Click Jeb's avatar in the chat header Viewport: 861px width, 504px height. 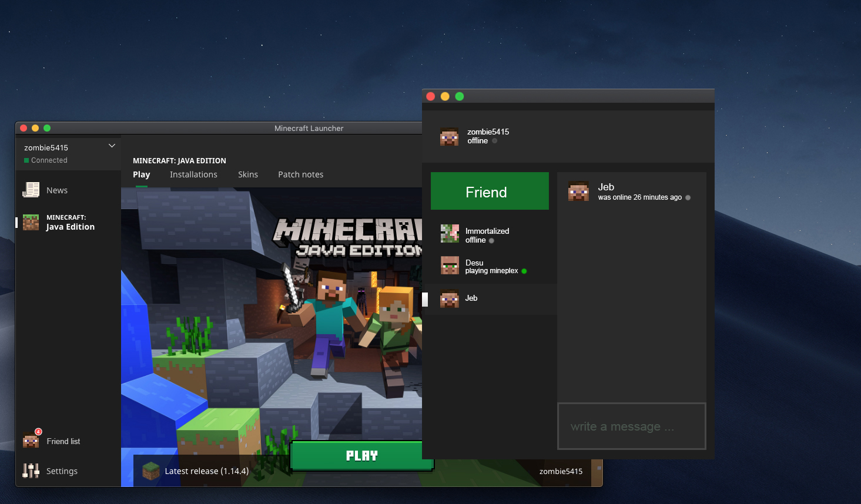point(578,191)
